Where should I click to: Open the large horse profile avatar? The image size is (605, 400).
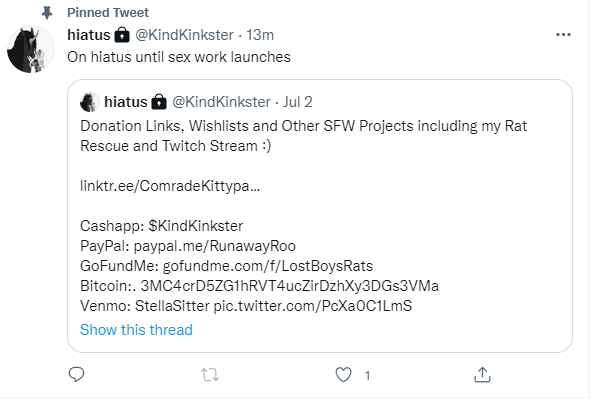point(30,49)
